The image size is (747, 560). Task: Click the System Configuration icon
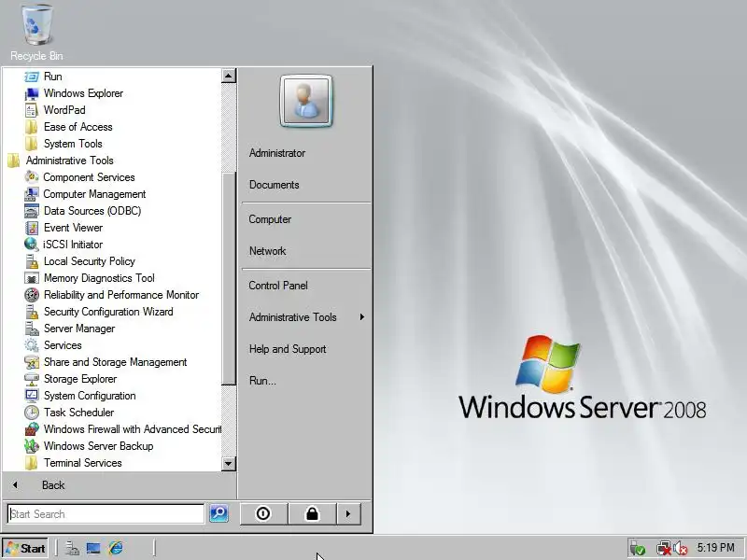click(32, 396)
